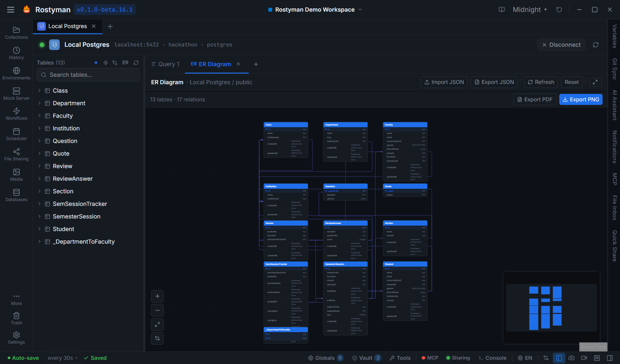Export the diagram as PDF
Viewport: 620px width, 364px height.
coord(535,100)
